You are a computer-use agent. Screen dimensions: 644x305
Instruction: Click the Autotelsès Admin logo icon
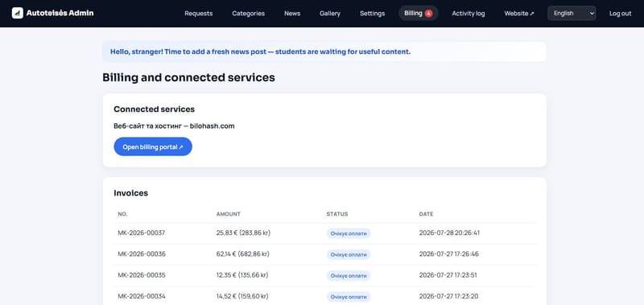point(17,13)
